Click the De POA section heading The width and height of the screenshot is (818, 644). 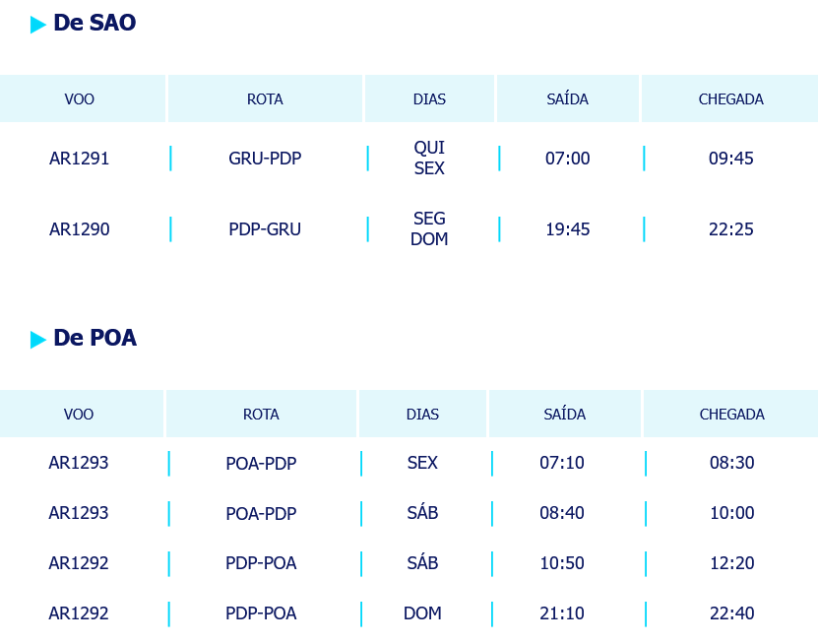click(94, 339)
